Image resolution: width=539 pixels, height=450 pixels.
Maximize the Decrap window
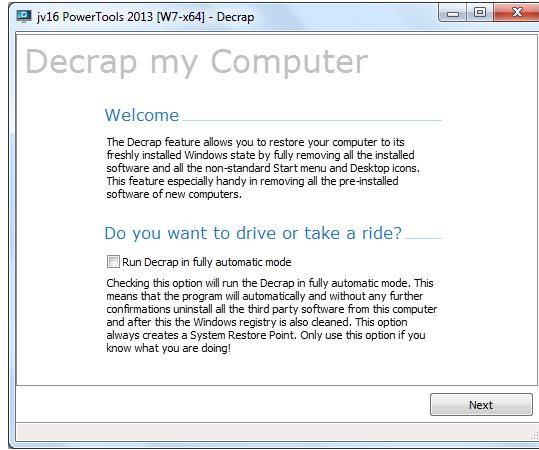pos(480,13)
